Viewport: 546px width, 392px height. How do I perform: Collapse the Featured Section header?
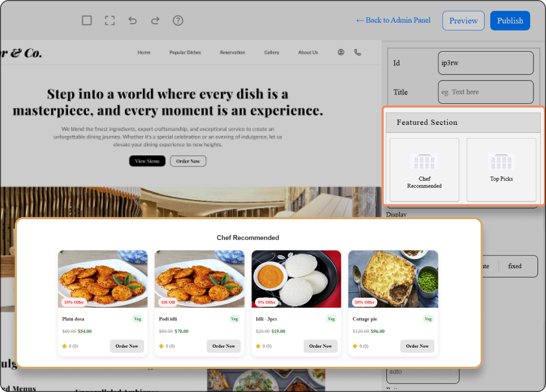(x=463, y=122)
